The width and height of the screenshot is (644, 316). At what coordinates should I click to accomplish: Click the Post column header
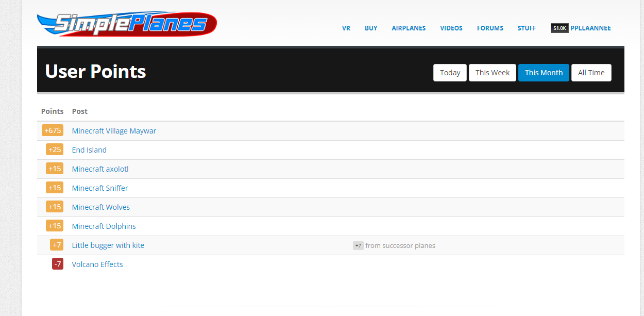click(80, 111)
